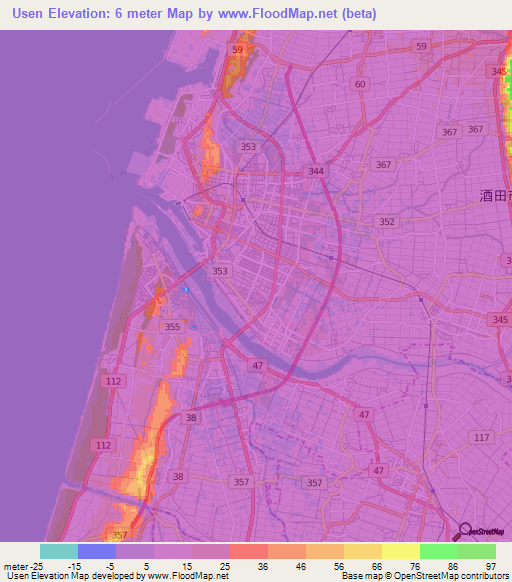Click the route 352 road shield
Screen dimensions: 512x582
387,222
